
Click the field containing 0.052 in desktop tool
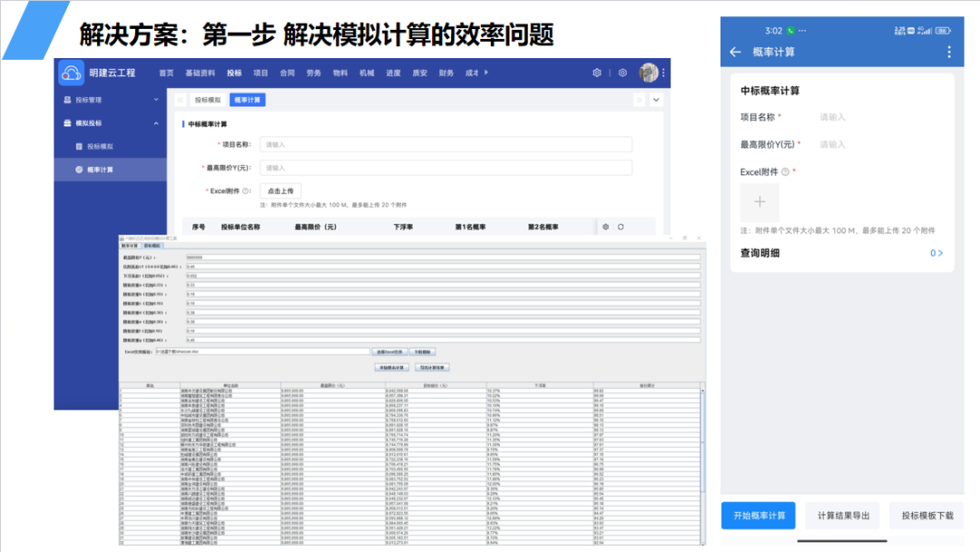(x=443, y=276)
